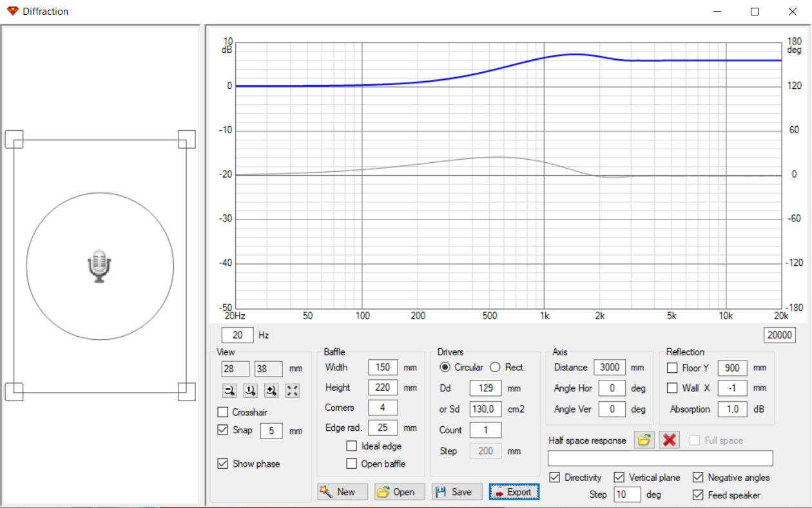
Task: Enable the Ideal edge checkbox
Action: point(352,446)
